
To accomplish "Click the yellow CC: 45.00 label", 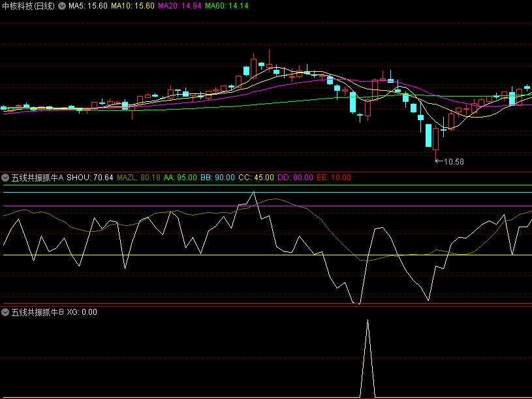I will click(256, 177).
